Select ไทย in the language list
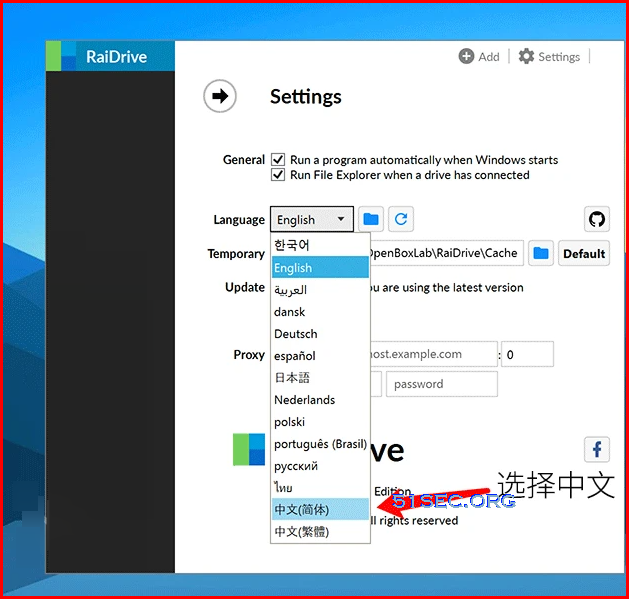The height and width of the screenshot is (599, 629). click(320, 488)
